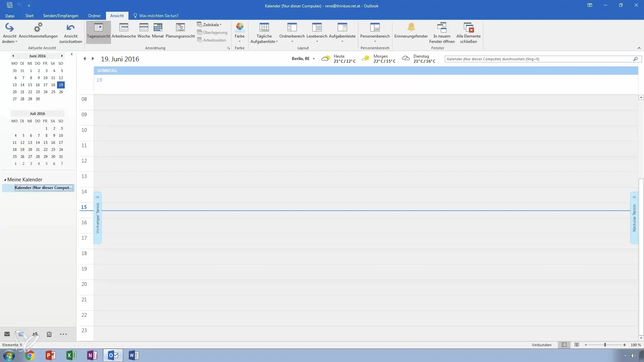Click Nächster Termin side tab
The image size is (644, 362).
coord(634,218)
